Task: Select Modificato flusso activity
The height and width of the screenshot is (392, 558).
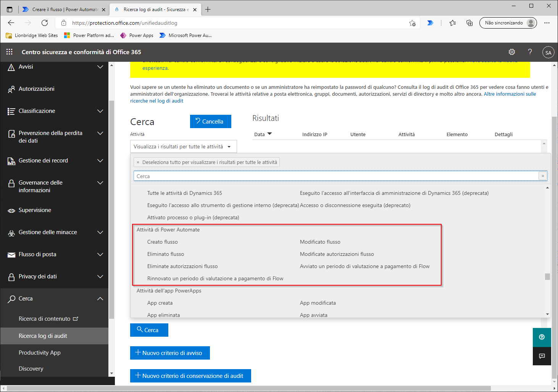Action: pos(320,242)
